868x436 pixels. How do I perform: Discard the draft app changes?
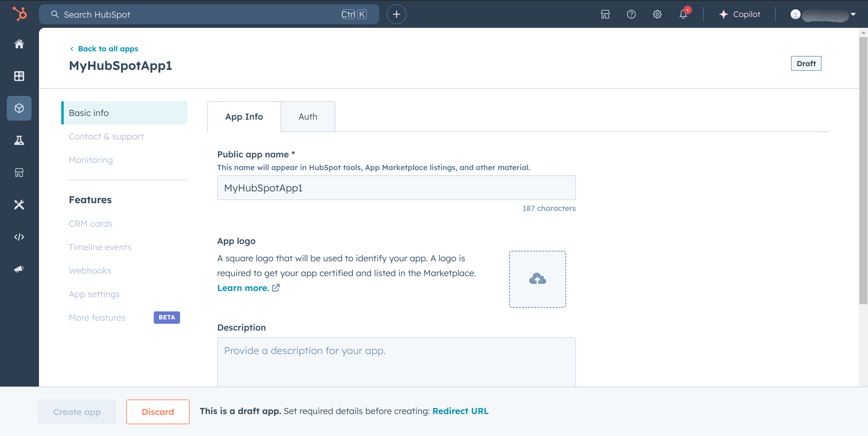coord(157,412)
